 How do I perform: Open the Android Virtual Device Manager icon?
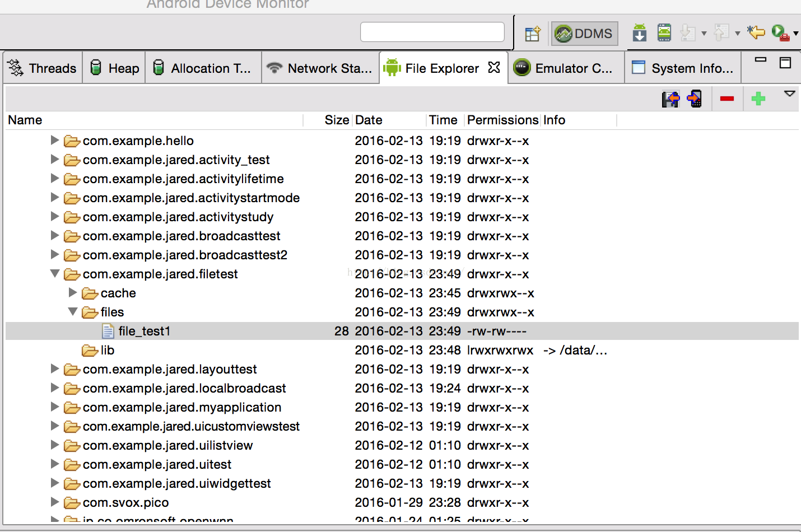[664, 33]
